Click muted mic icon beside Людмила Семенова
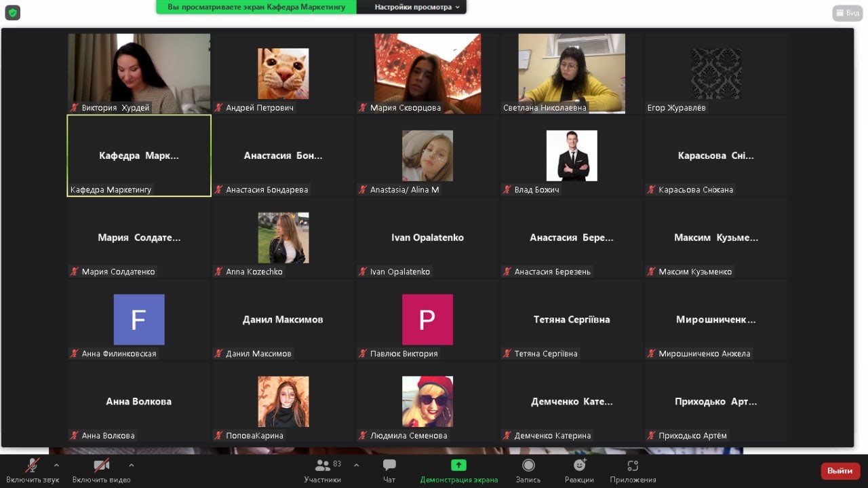The width and height of the screenshot is (868, 488). (363, 436)
